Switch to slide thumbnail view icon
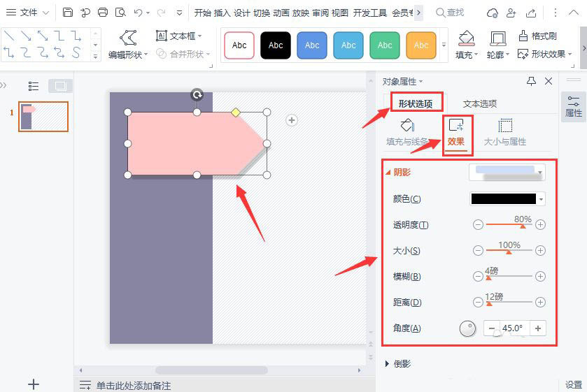The width and height of the screenshot is (587, 392). pyautogui.click(x=60, y=87)
